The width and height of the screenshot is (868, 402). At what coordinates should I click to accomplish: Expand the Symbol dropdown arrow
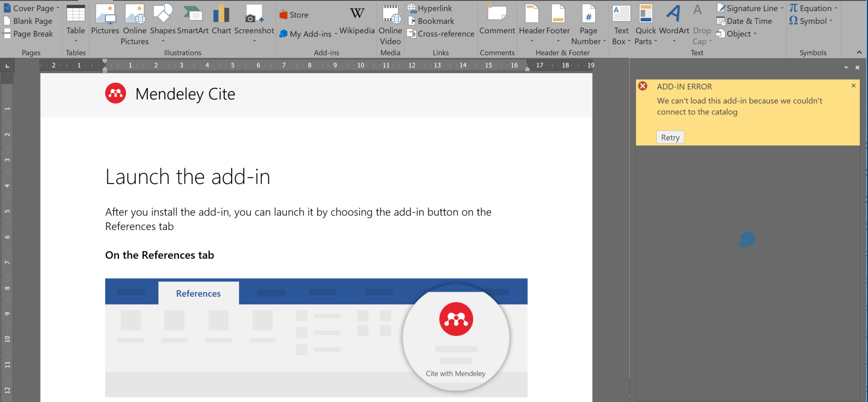[x=831, y=21]
